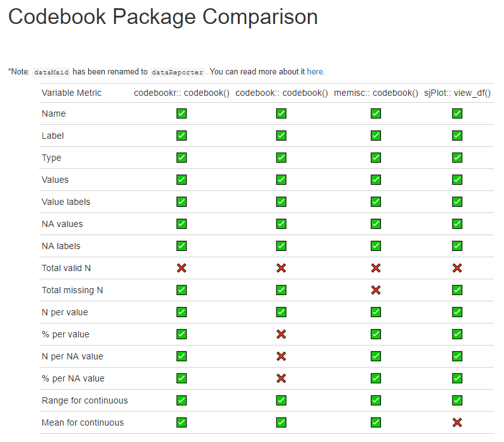Click red X for % per value under codebook
504x442 pixels.
[281, 334]
